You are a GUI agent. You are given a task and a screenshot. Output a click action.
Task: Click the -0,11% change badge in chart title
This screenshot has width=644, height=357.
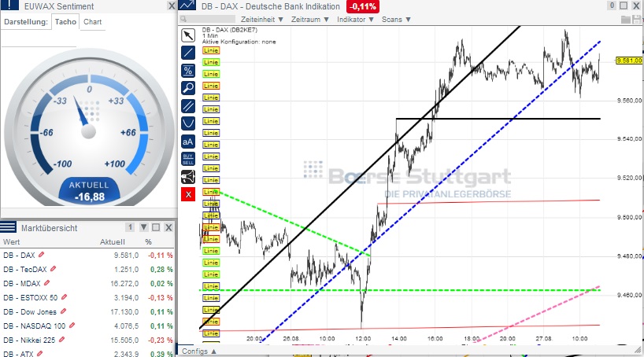(363, 6)
